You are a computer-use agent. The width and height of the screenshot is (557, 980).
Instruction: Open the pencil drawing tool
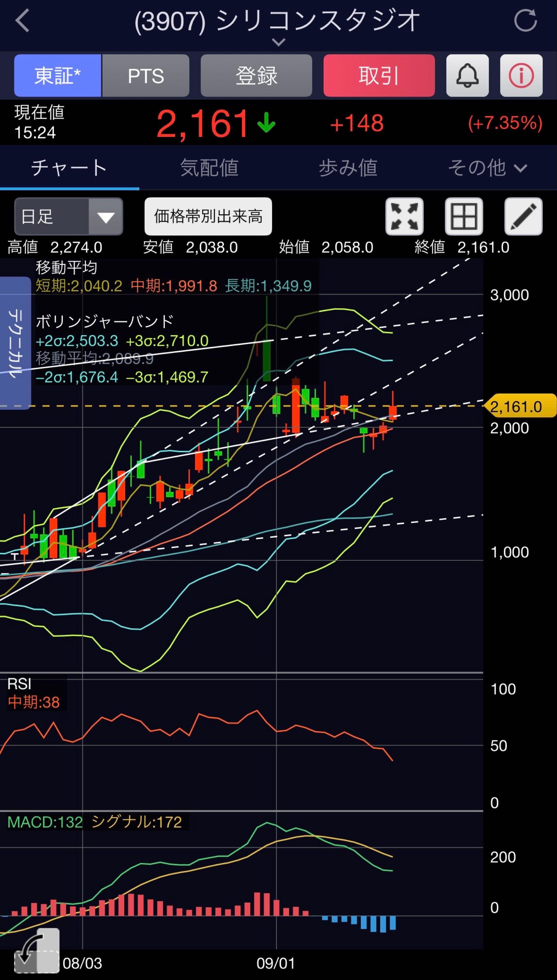point(523,216)
